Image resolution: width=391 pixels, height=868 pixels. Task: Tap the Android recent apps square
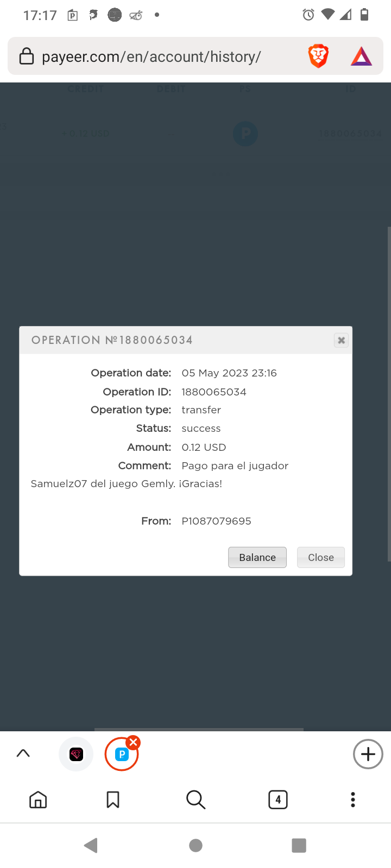click(x=299, y=845)
